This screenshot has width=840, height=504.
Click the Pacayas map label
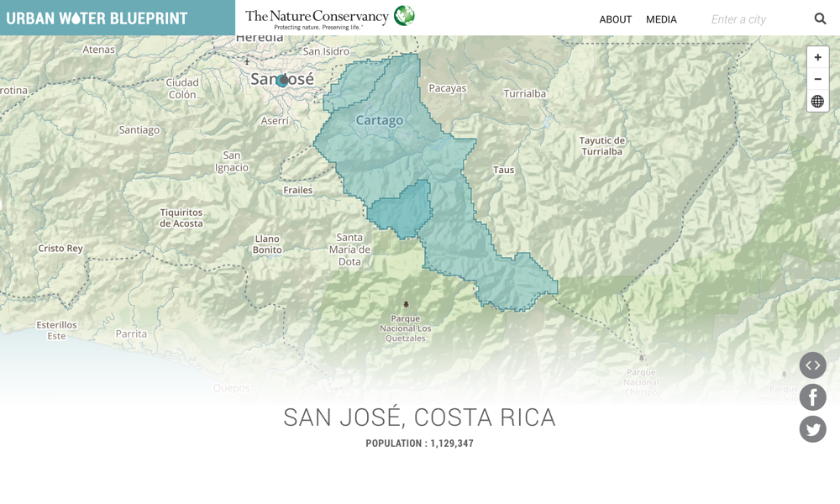[448, 88]
